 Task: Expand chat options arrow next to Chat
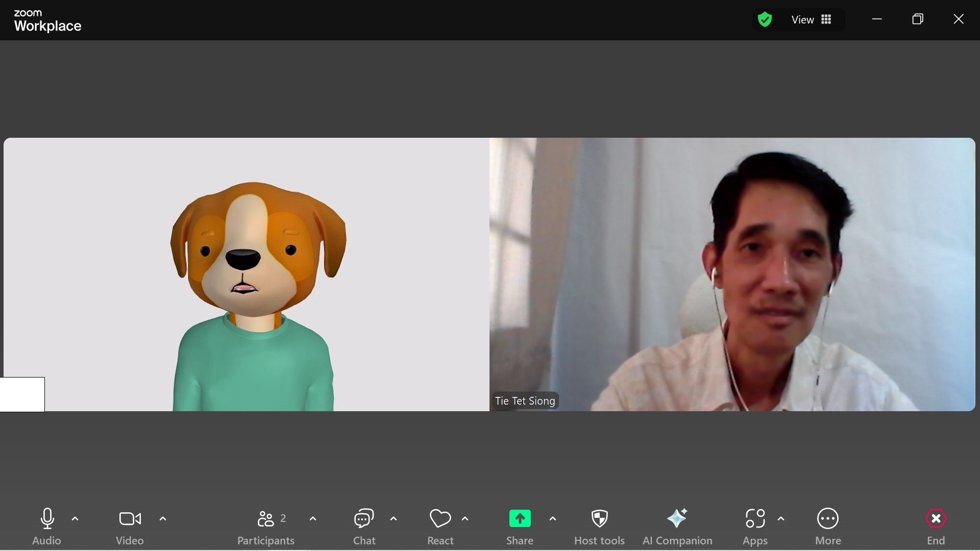[394, 519]
